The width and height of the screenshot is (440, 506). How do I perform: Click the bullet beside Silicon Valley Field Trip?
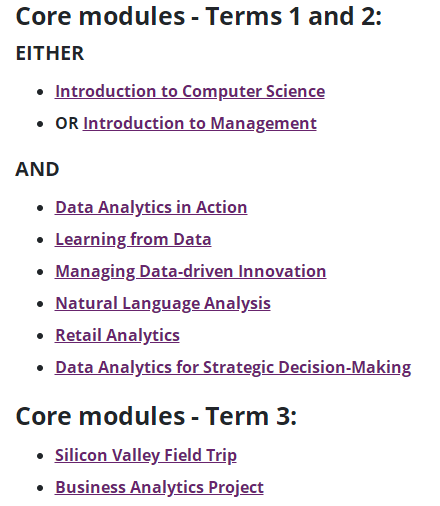pos(40,456)
